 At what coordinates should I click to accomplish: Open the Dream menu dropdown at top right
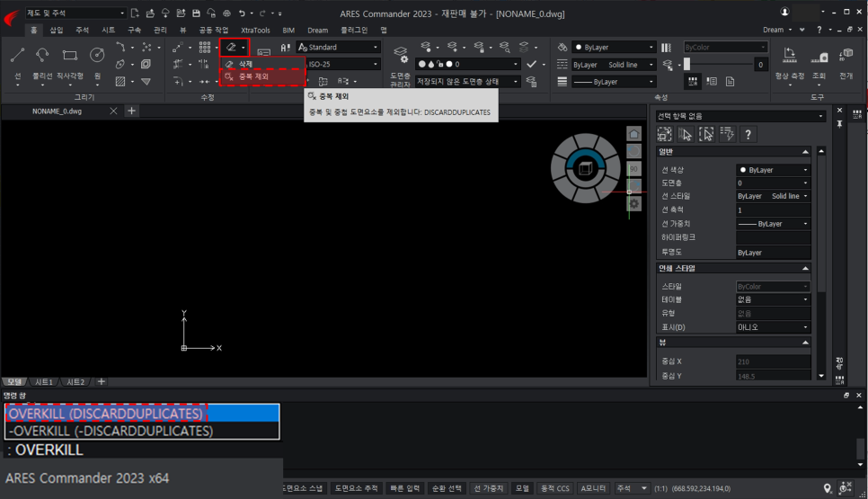(x=777, y=30)
